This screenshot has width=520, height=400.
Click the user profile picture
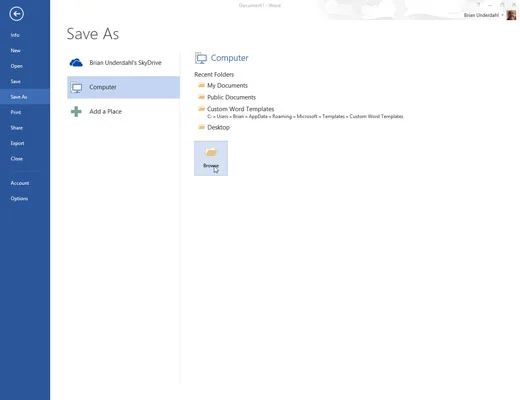pyautogui.click(x=511, y=15)
